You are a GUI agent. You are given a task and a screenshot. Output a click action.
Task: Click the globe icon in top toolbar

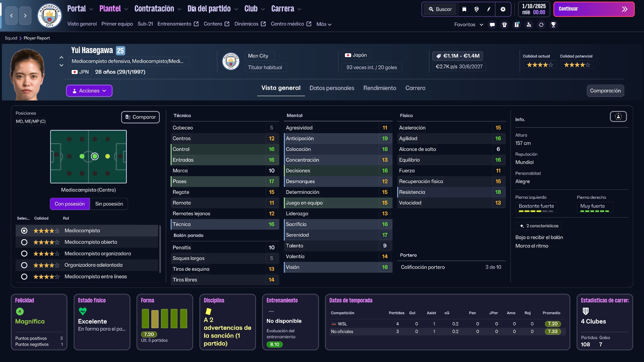coord(477,9)
